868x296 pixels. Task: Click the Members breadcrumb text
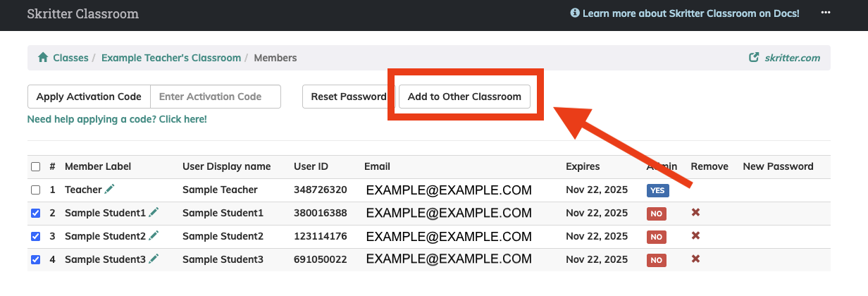coord(275,58)
